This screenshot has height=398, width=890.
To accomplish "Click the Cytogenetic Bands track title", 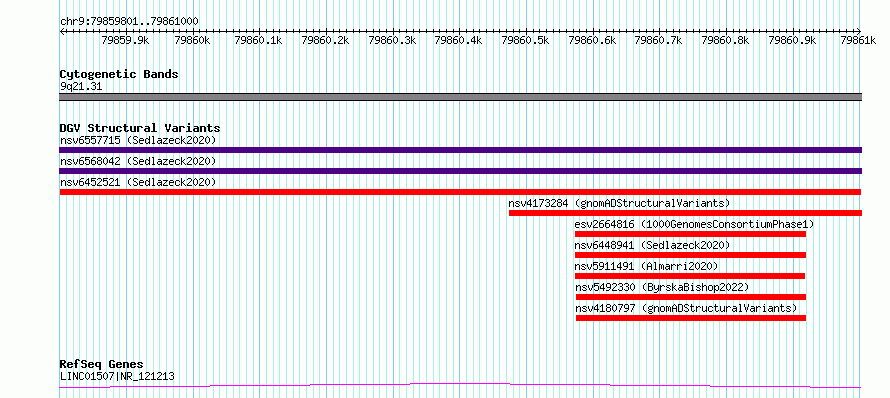I will click(x=119, y=74).
